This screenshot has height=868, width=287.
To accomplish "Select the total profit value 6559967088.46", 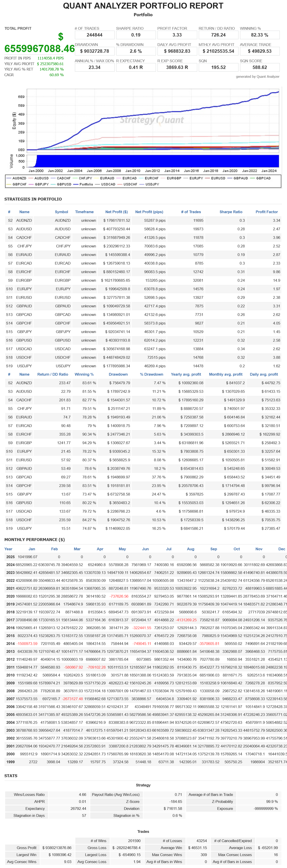I will (39, 48).
